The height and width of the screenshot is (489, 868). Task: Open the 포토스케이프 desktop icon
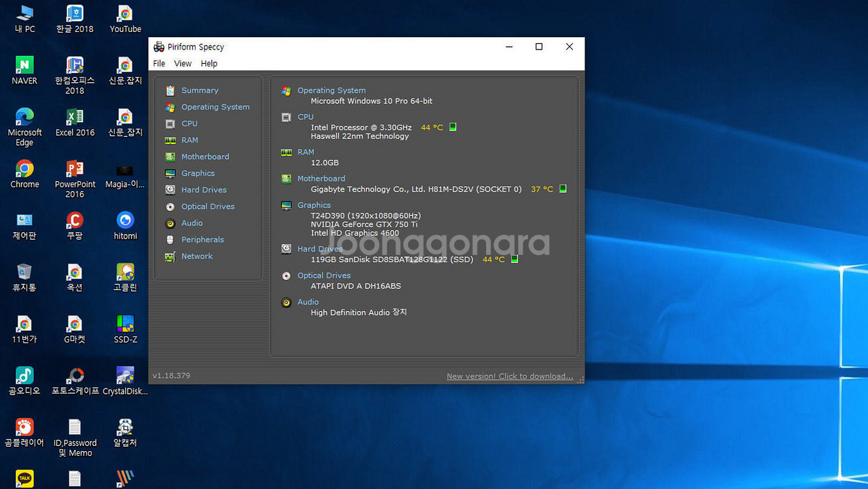tap(75, 381)
